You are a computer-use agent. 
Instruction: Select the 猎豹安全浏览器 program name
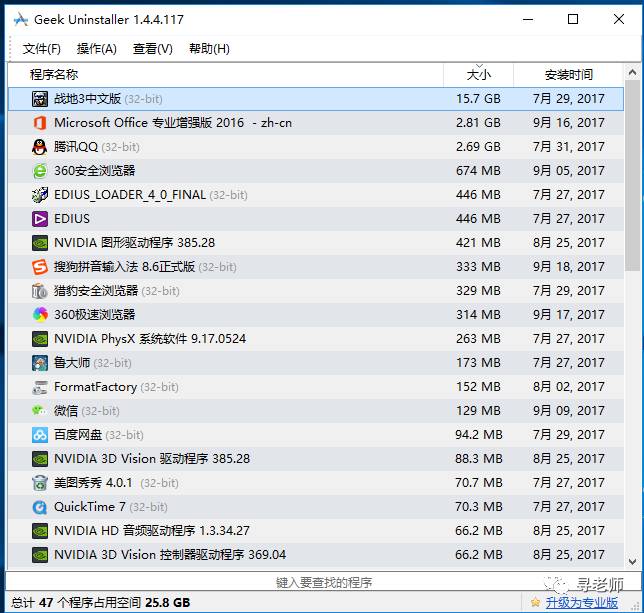[96, 291]
